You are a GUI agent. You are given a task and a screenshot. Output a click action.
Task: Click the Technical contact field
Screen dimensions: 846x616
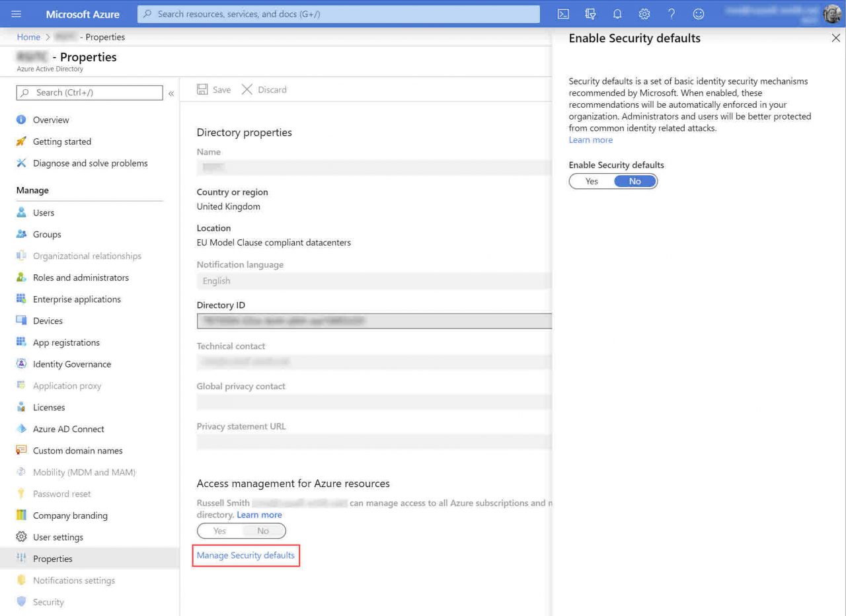coord(374,362)
